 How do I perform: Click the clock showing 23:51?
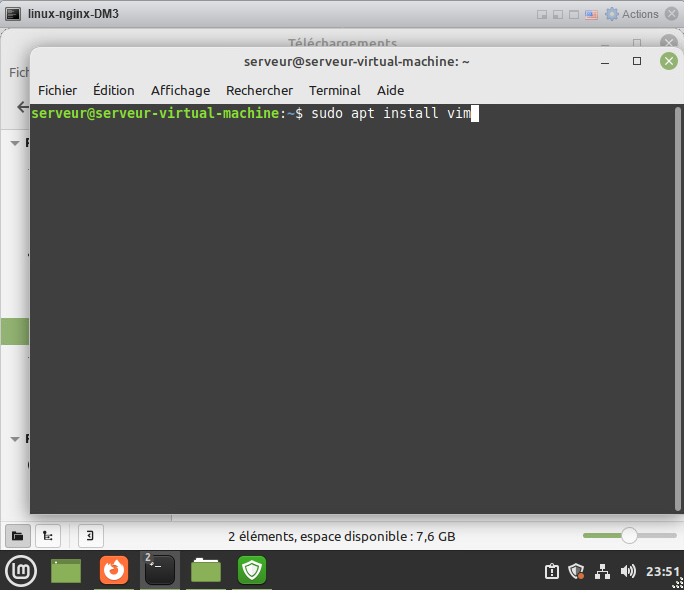coord(662,572)
